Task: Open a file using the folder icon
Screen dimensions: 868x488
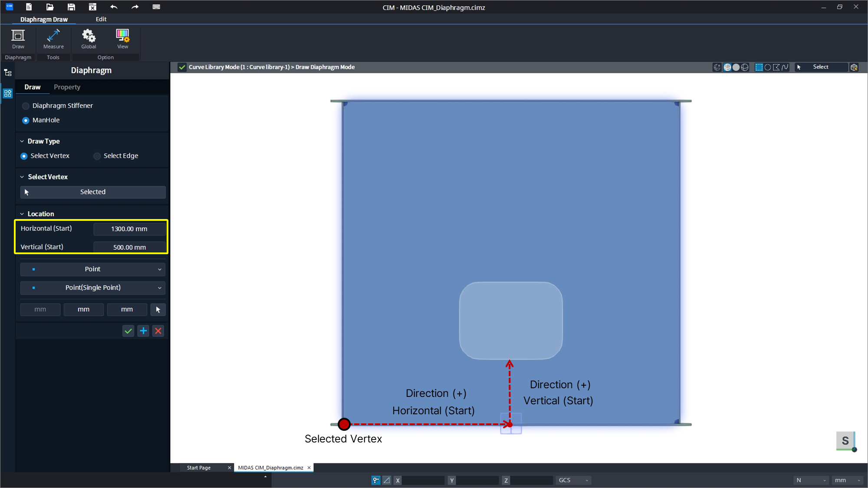Action: coord(50,7)
